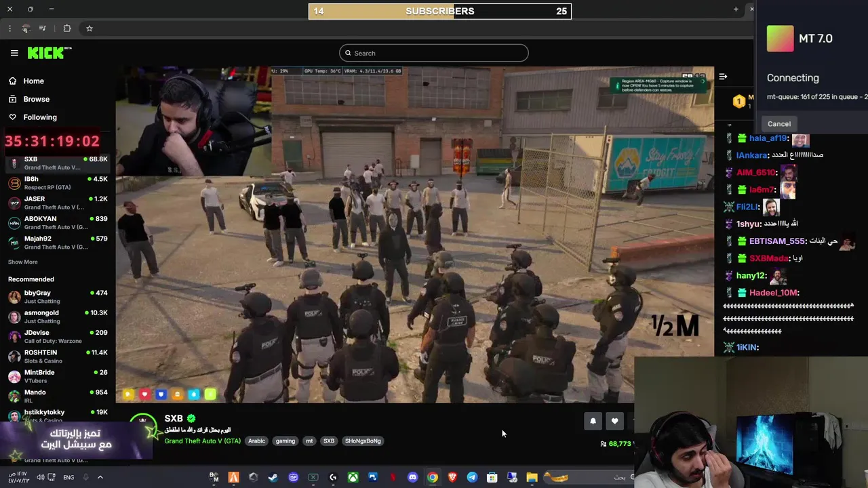
Task: Open the browser extensions puzzle icon
Action: click(x=67, y=28)
